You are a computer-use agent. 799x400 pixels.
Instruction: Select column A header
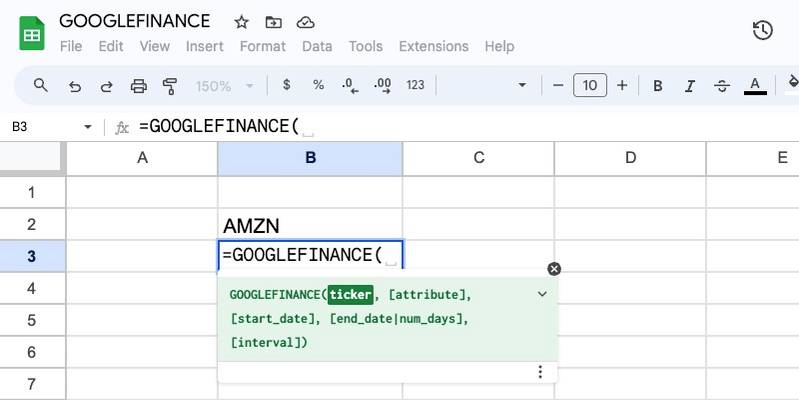142,158
